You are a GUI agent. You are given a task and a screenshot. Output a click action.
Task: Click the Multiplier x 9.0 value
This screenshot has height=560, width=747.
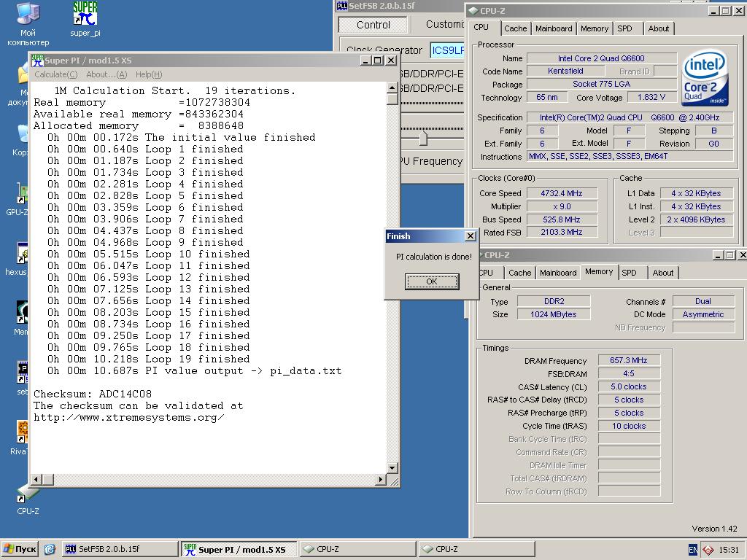pyautogui.click(x=562, y=206)
